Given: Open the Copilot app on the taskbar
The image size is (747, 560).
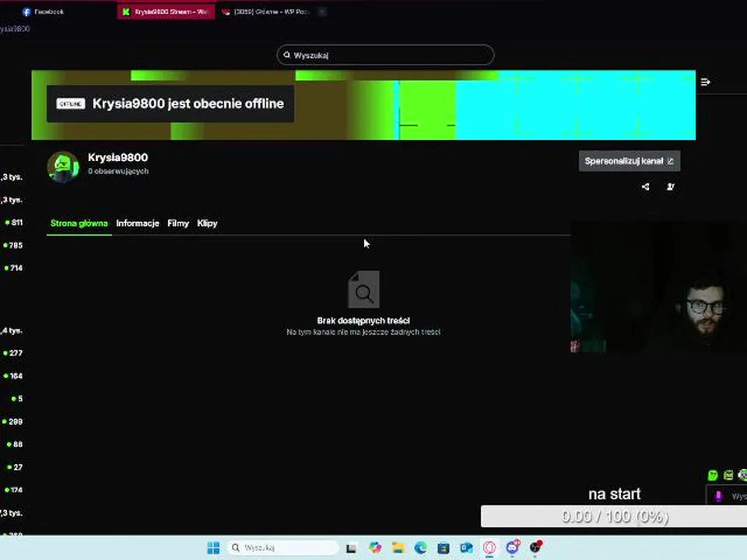Looking at the screenshot, I should pos(375,548).
